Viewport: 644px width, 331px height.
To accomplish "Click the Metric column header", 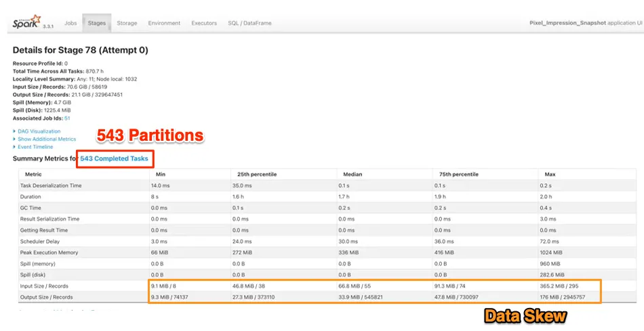I will 33,175.
